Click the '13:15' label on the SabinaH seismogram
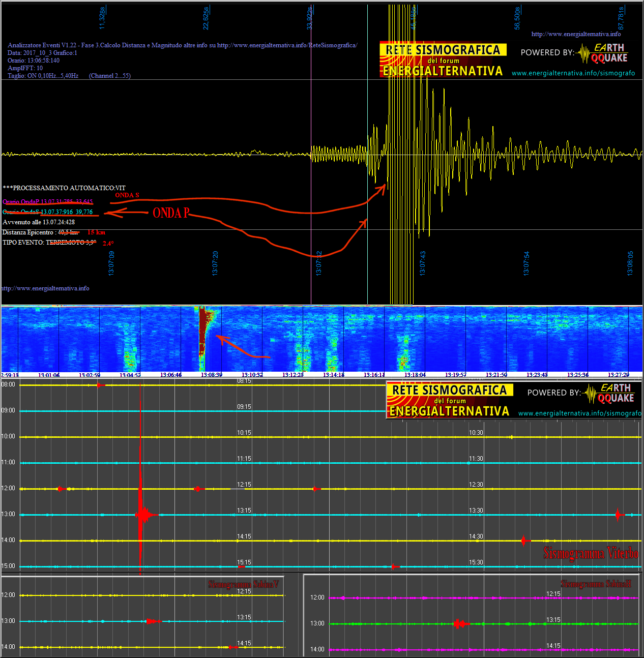 (553, 620)
